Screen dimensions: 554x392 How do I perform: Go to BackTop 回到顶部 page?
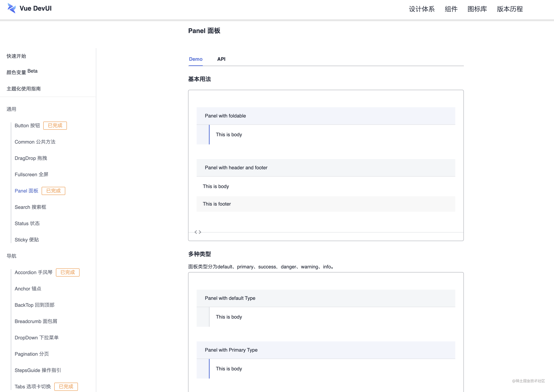[x=34, y=305]
